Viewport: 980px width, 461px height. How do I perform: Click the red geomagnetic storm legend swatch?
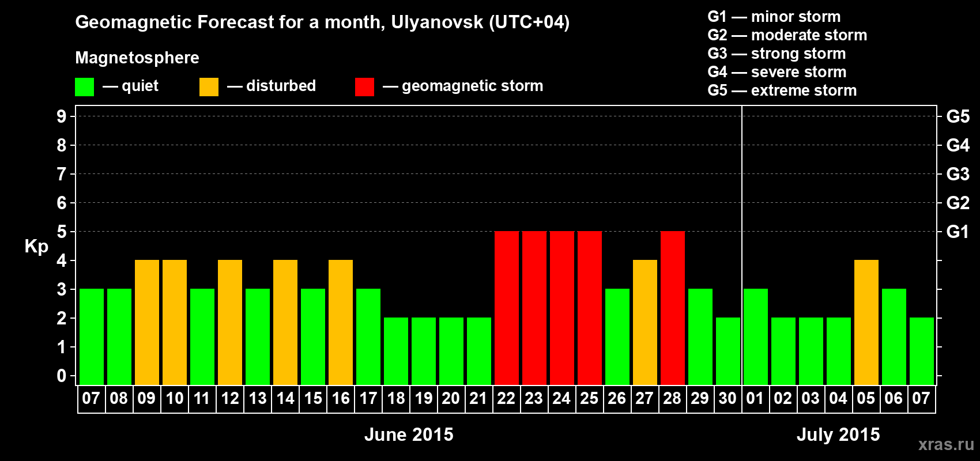pyautogui.click(x=364, y=87)
